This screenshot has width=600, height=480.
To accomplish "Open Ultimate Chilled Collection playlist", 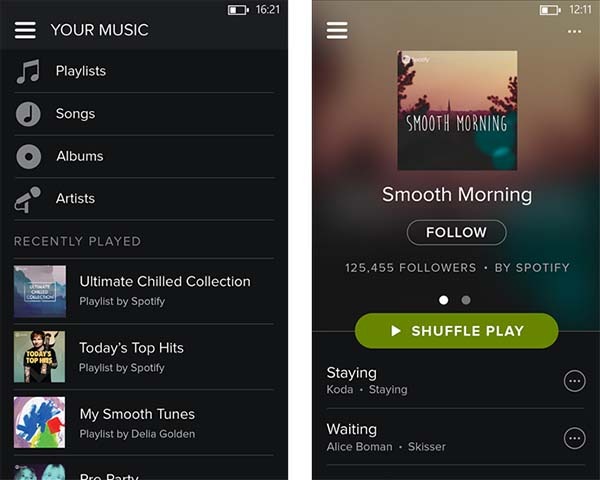I will (x=144, y=291).
